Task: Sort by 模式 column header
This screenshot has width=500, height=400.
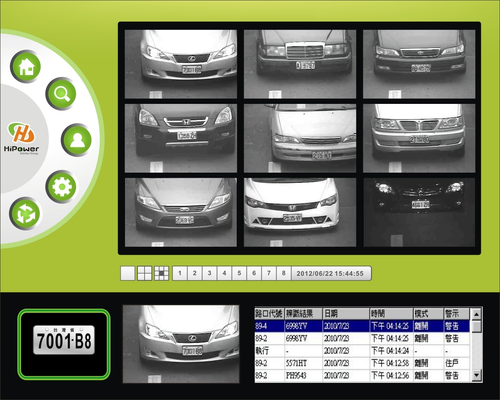Action: click(428, 313)
